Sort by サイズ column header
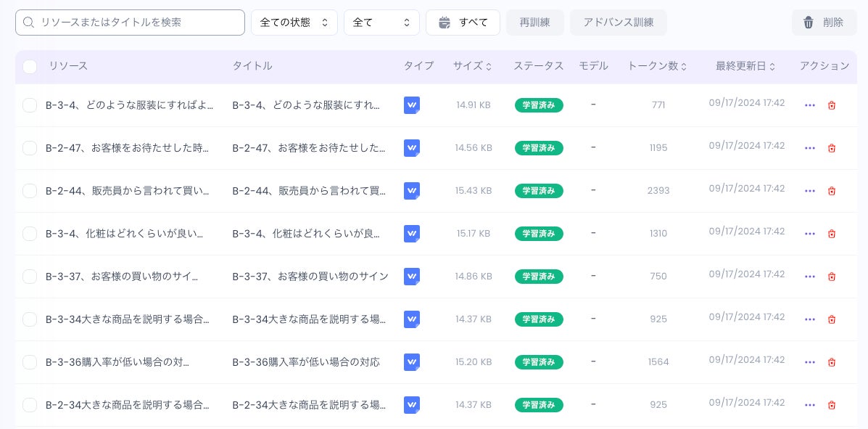The height and width of the screenshot is (429, 868). [x=472, y=66]
